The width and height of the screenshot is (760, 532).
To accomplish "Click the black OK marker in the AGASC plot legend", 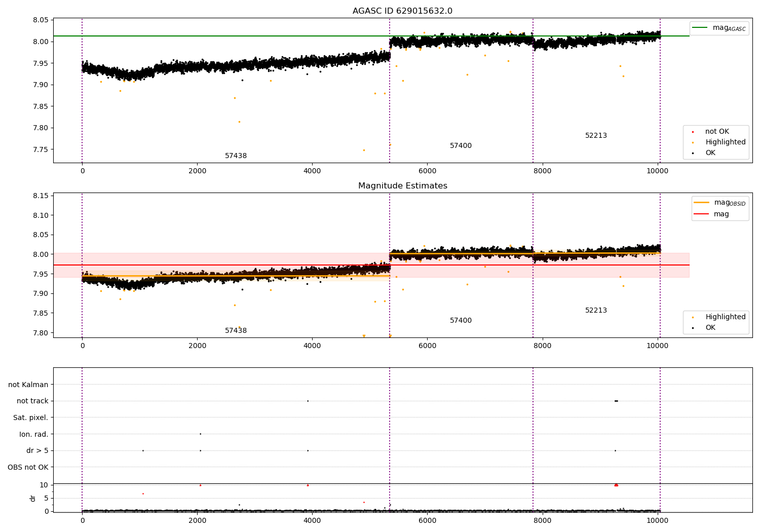I will tap(693, 153).
